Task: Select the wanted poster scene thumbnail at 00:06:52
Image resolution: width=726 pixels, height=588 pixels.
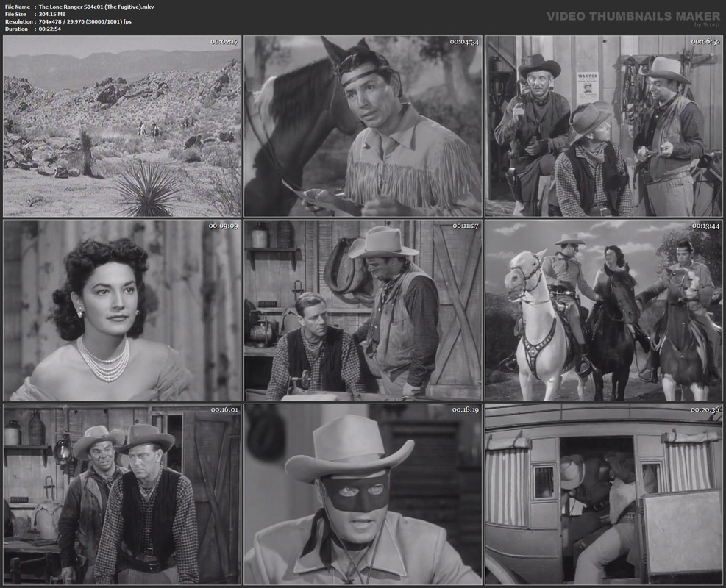Action: (x=604, y=126)
